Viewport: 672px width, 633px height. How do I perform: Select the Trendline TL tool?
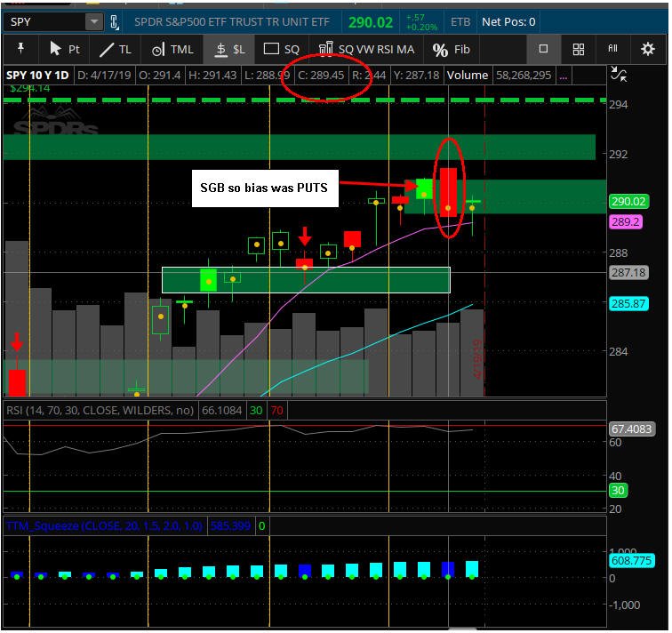116,50
